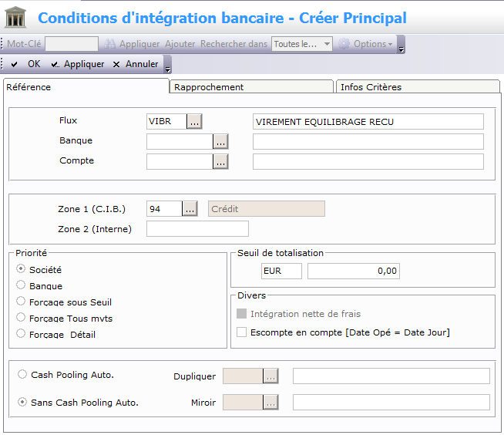Click the Dupliquer browse button
This screenshot has height=435, width=504.
tap(270, 376)
